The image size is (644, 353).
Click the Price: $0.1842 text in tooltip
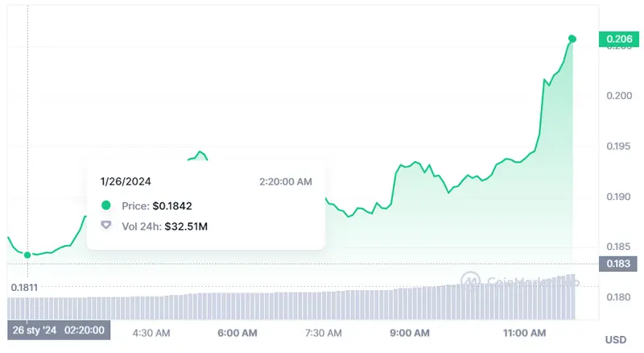click(x=157, y=206)
